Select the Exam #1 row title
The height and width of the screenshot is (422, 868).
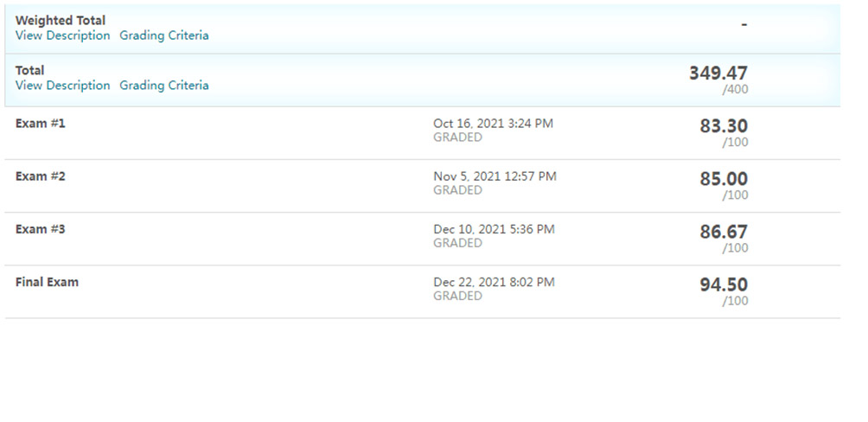click(41, 124)
